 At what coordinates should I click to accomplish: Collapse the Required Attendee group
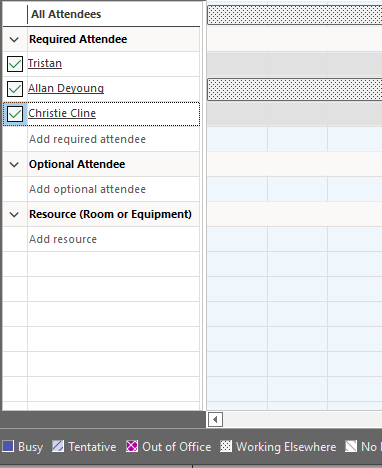[14, 40]
